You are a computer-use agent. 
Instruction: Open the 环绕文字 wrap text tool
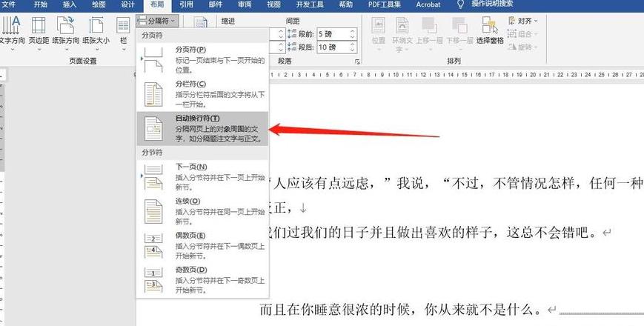point(402,35)
